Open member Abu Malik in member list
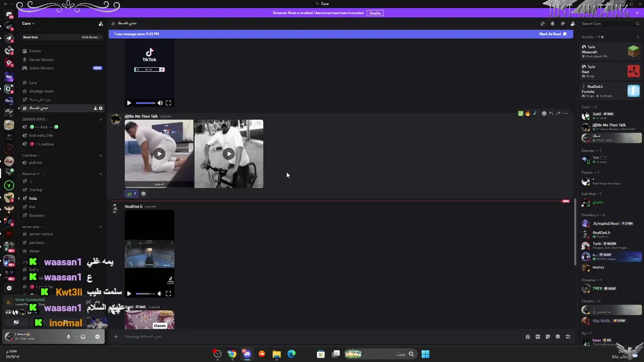Viewport: 644px width, 362px height. [x=610, y=321]
